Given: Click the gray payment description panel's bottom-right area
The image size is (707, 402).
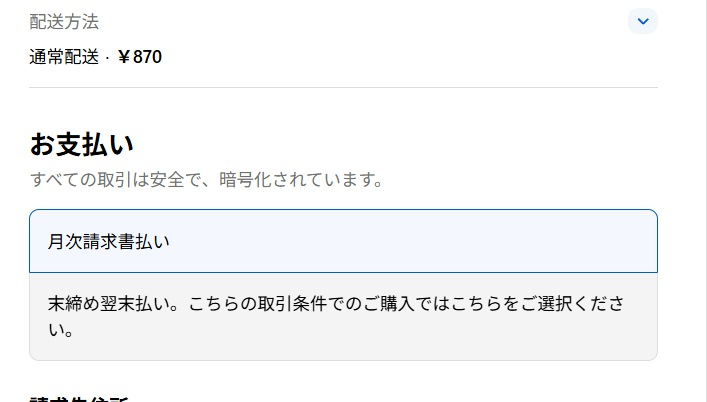Looking at the screenshot, I should click(600, 340).
